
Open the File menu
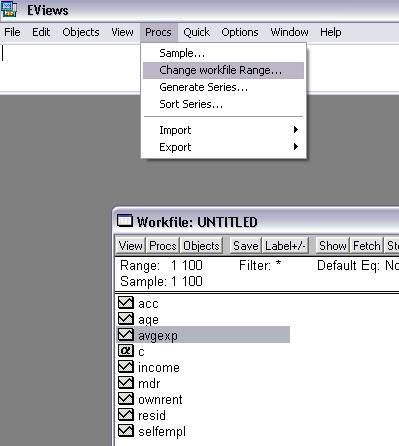point(12,32)
